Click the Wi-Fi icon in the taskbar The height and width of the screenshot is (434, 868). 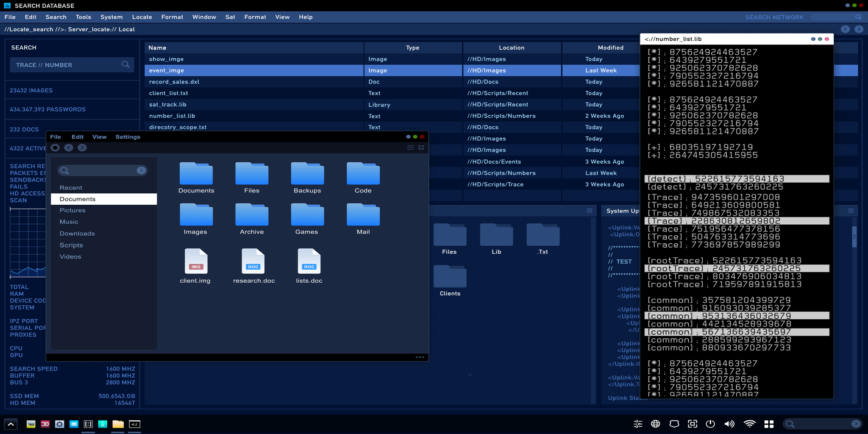pyautogui.click(x=749, y=424)
